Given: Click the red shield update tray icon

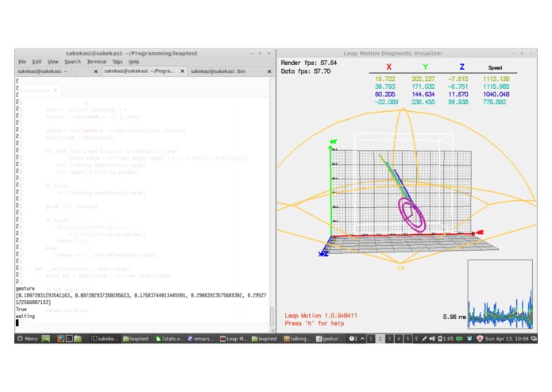Looking at the screenshot, I should [480, 339].
